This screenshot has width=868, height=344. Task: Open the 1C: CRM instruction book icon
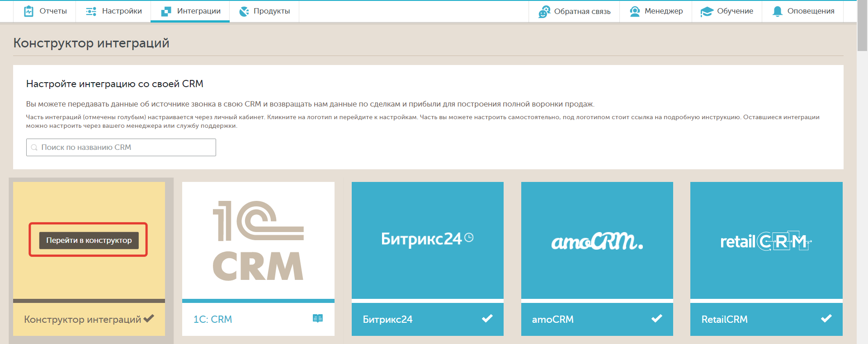point(318,319)
